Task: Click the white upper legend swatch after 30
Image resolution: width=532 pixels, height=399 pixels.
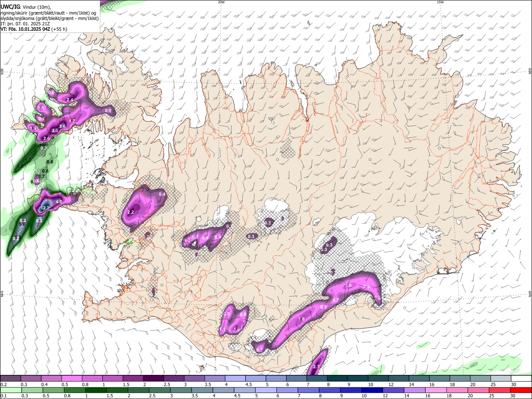Action: [x=521, y=379]
